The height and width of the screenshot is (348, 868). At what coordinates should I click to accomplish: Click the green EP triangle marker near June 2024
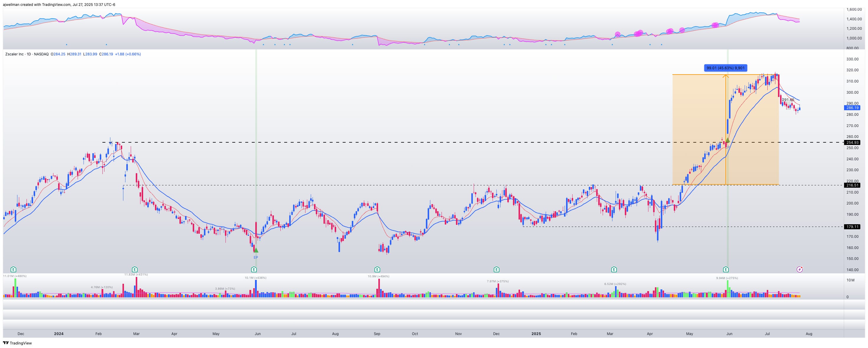(256, 250)
